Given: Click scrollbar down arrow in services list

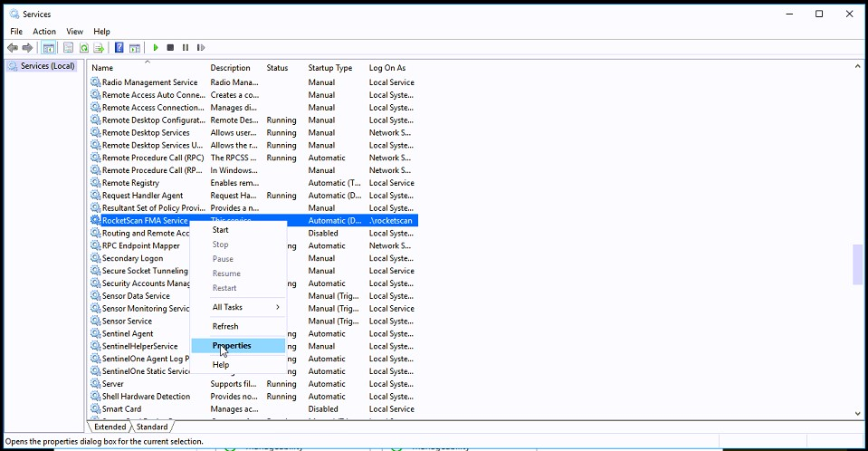Looking at the screenshot, I should point(857,413).
